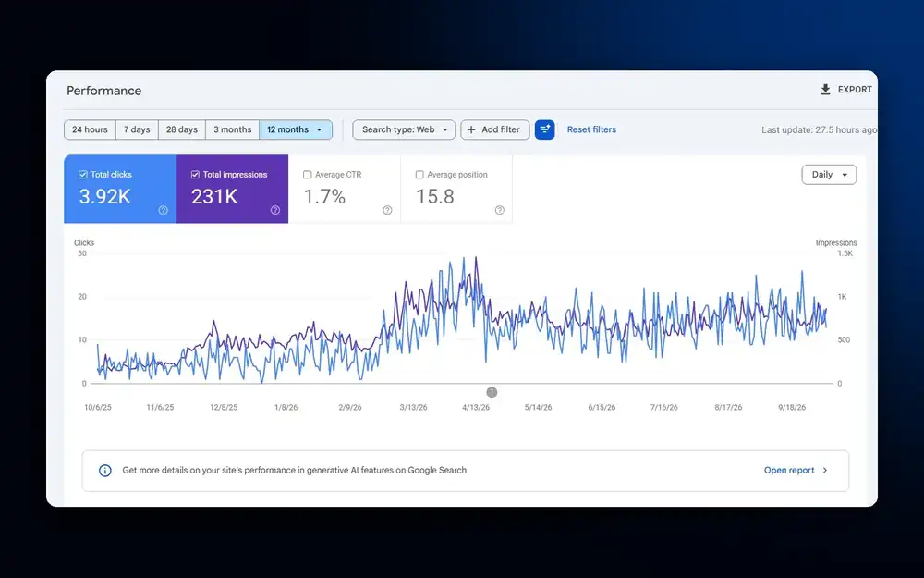The height and width of the screenshot is (578, 924).
Task: Open the blue filter sparkle icon button
Action: [x=544, y=129]
